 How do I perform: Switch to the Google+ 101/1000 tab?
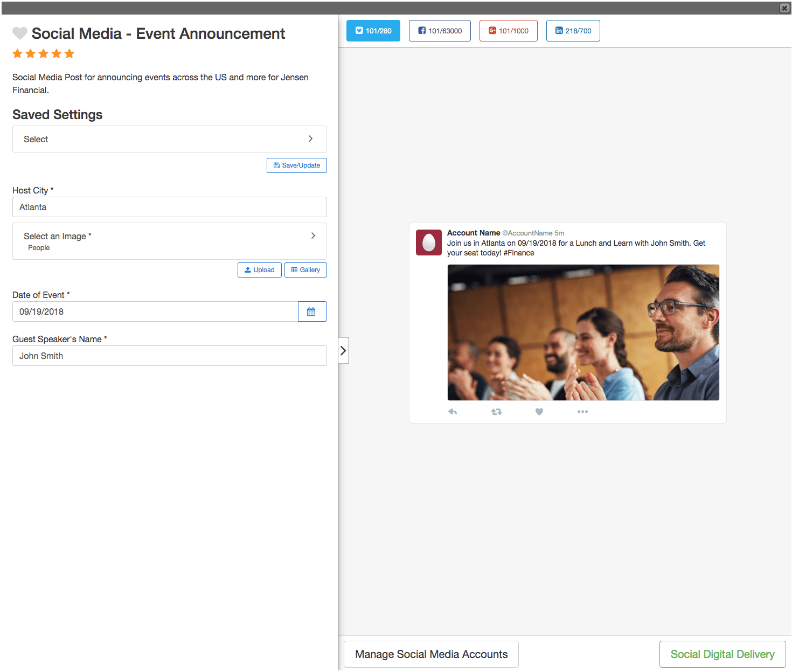pyautogui.click(x=509, y=31)
